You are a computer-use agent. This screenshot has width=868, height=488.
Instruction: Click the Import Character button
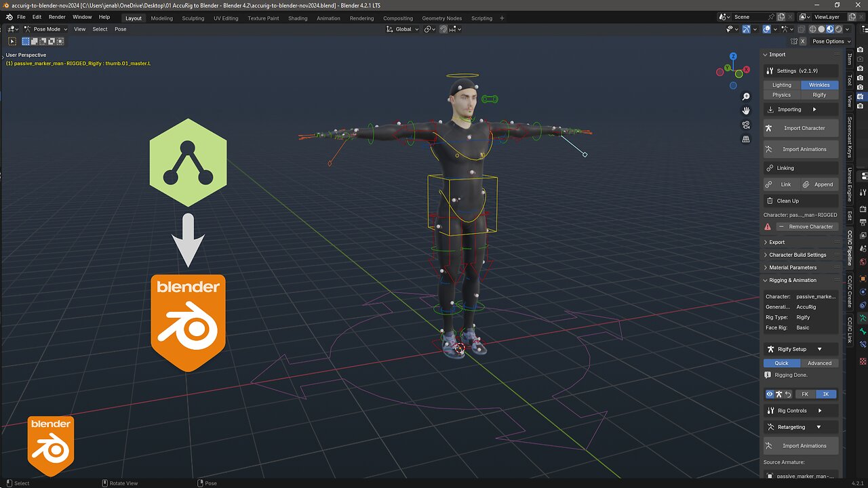pyautogui.click(x=801, y=128)
